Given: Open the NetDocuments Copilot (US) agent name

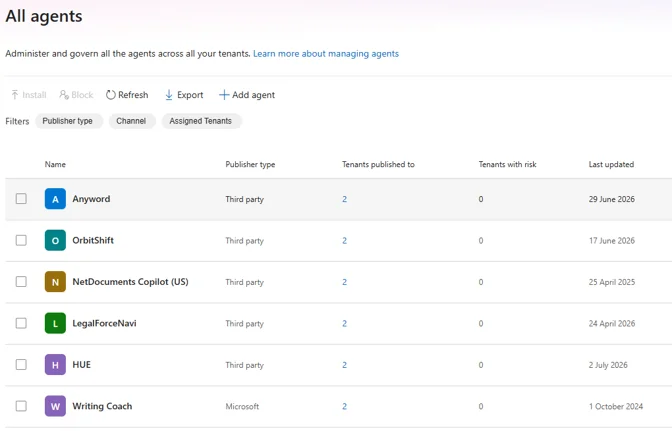Looking at the screenshot, I should (x=130, y=282).
